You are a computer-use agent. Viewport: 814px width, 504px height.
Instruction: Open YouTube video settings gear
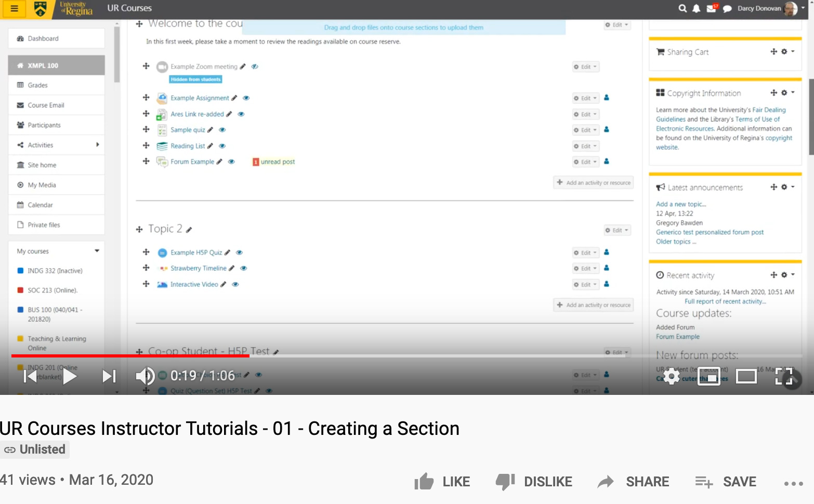tap(672, 376)
